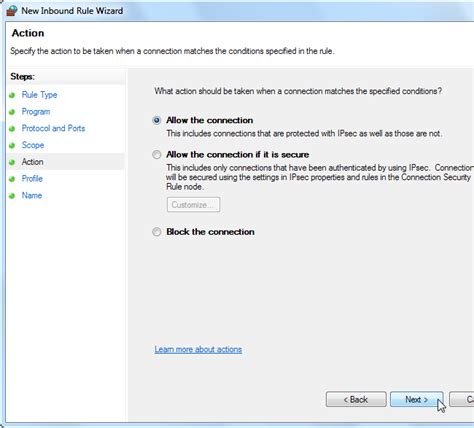Click the Next button

point(417,399)
